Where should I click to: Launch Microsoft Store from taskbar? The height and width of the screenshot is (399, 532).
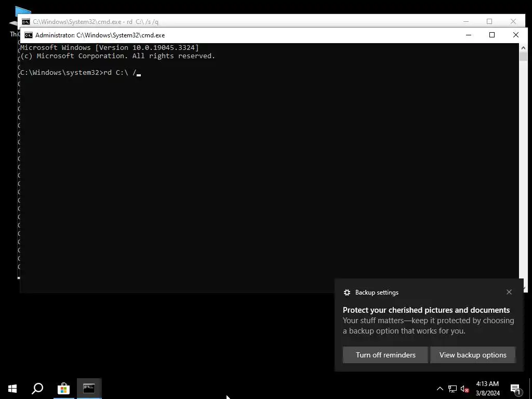(x=63, y=389)
